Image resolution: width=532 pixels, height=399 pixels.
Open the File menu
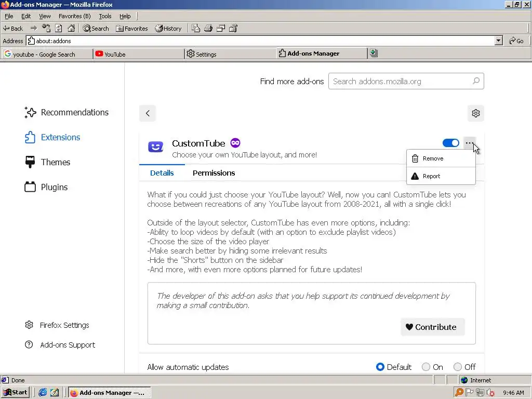(x=9, y=16)
